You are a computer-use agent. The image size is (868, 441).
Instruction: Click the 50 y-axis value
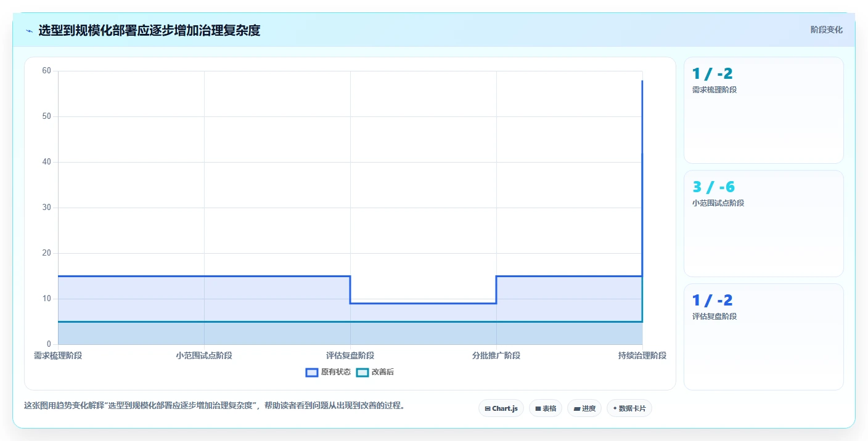(x=46, y=116)
